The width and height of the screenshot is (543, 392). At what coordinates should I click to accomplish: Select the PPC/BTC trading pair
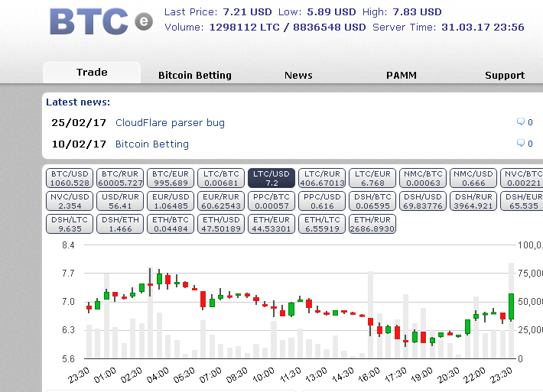[271, 201]
